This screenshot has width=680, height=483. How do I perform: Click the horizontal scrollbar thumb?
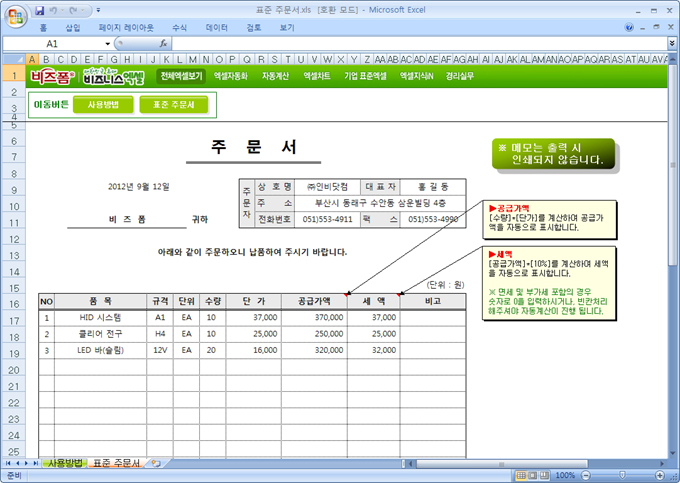502,464
